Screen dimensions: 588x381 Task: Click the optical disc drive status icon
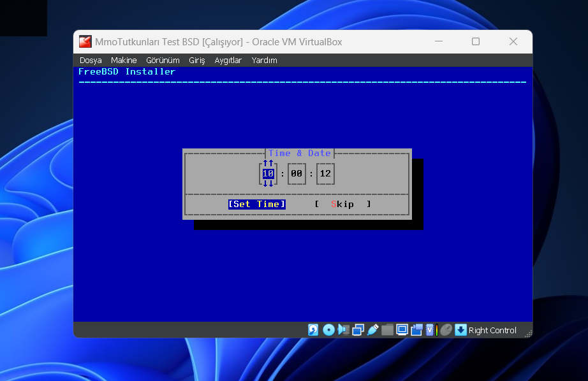pyautogui.click(x=328, y=330)
